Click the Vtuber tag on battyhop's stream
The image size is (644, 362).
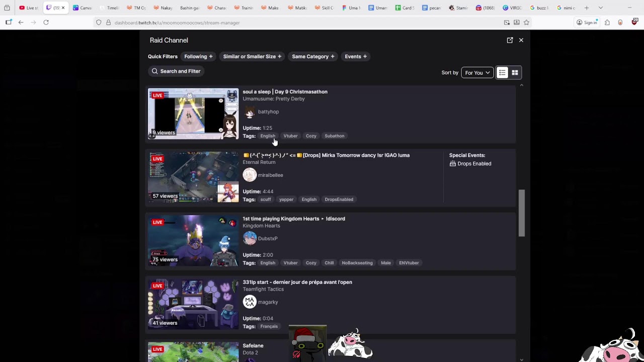pyautogui.click(x=290, y=136)
